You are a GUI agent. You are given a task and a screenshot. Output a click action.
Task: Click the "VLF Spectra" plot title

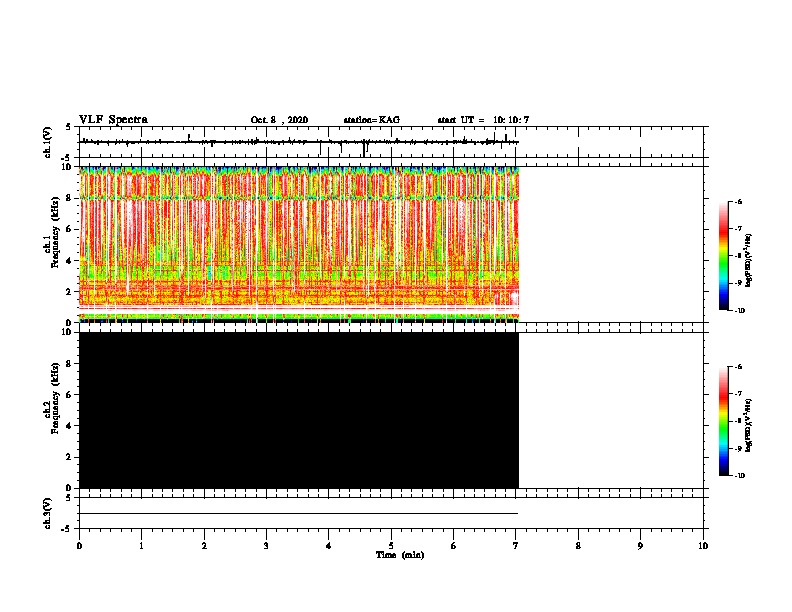113,120
